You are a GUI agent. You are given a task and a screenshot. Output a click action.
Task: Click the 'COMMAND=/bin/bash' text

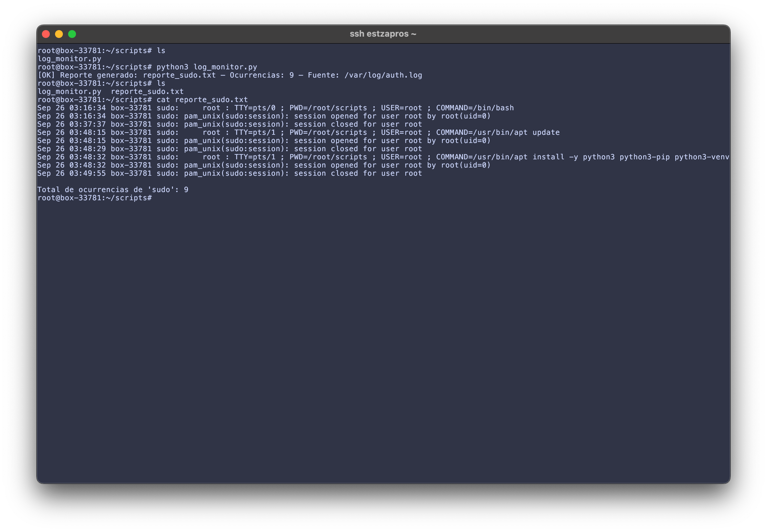[x=475, y=108]
